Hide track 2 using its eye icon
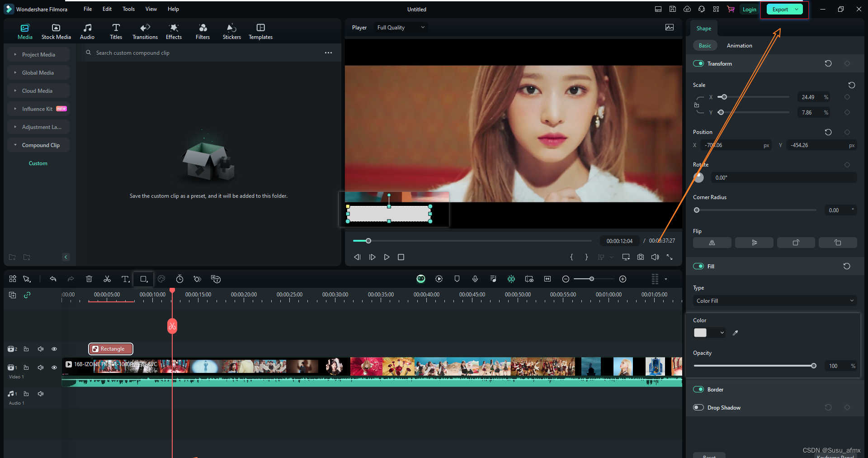868x458 pixels. 54,349
